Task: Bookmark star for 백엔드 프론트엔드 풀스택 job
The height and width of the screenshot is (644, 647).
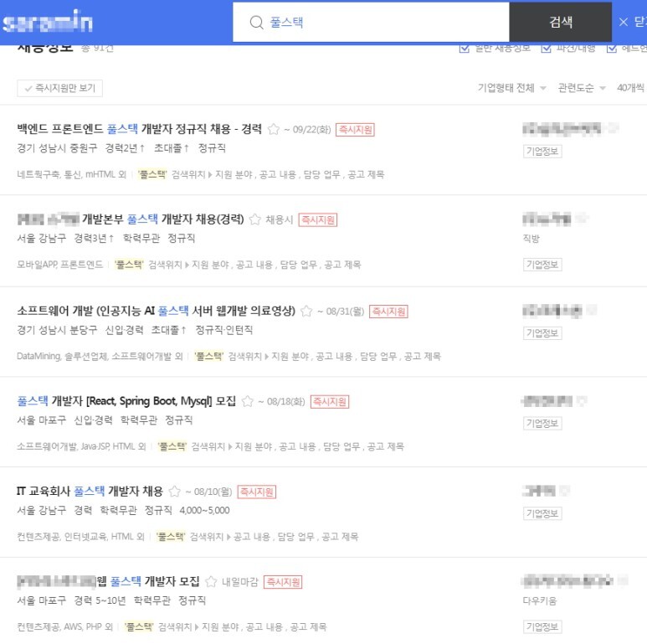Action: click(273, 129)
